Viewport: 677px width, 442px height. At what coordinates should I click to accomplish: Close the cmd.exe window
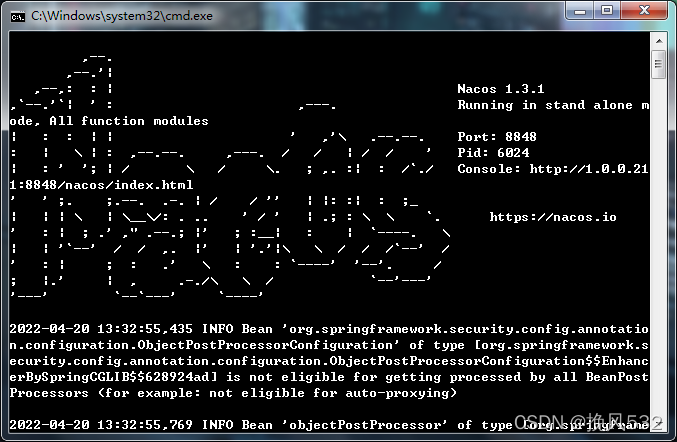pyautogui.click(x=644, y=11)
